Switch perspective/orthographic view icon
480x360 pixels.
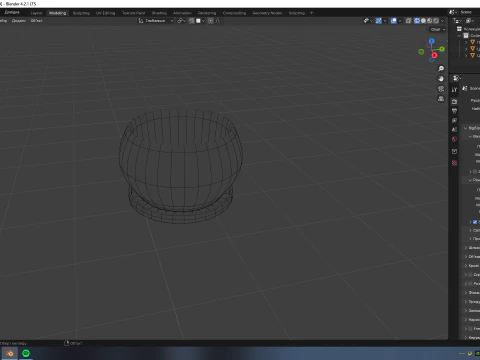(x=441, y=99)
